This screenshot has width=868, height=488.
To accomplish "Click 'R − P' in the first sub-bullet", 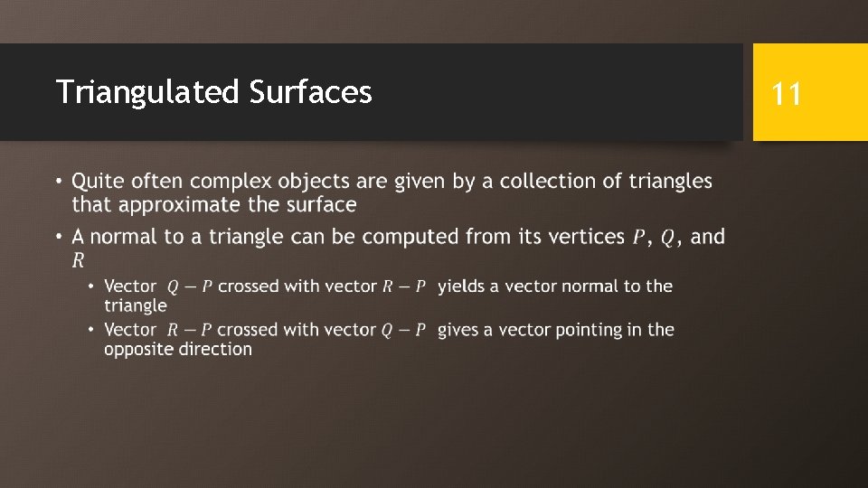I will pyautogui.click(x=404, y=286).
